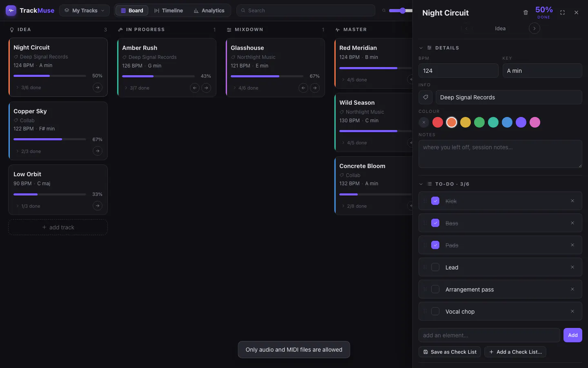The height and width of the screenshot is (368, 588).
Task: Click the Idea column lightbulb icon
Action: [x=12, y=30]
